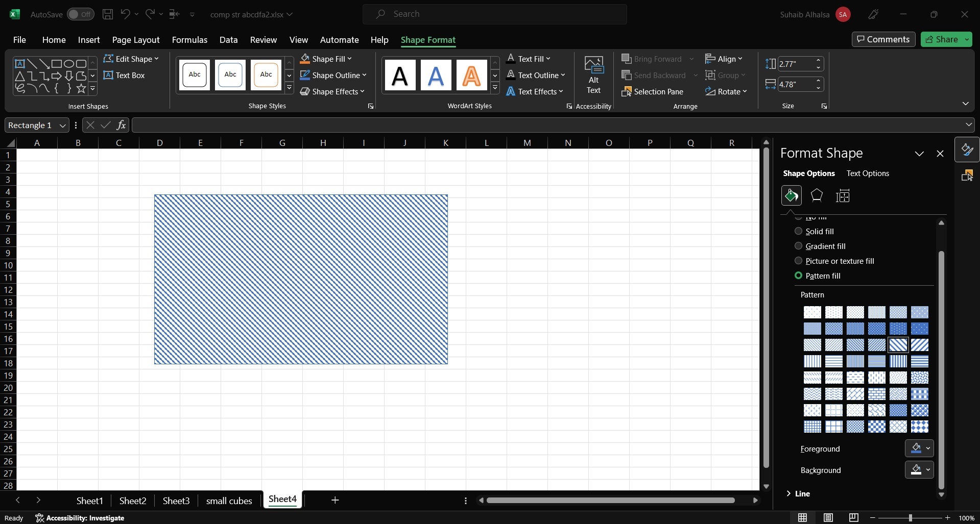Select the Text Box tool
The height and width of the screenshot is (524, 980).
tap(125, 75)
